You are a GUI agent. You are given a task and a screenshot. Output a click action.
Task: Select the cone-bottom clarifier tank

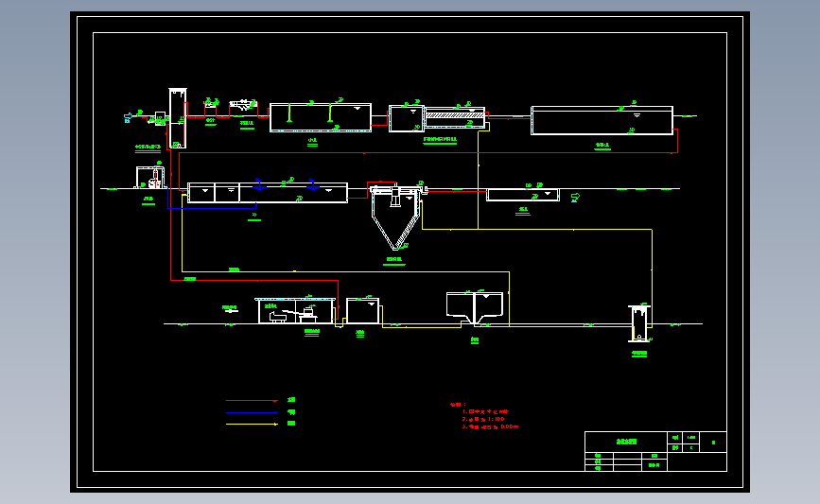(395, 217)
